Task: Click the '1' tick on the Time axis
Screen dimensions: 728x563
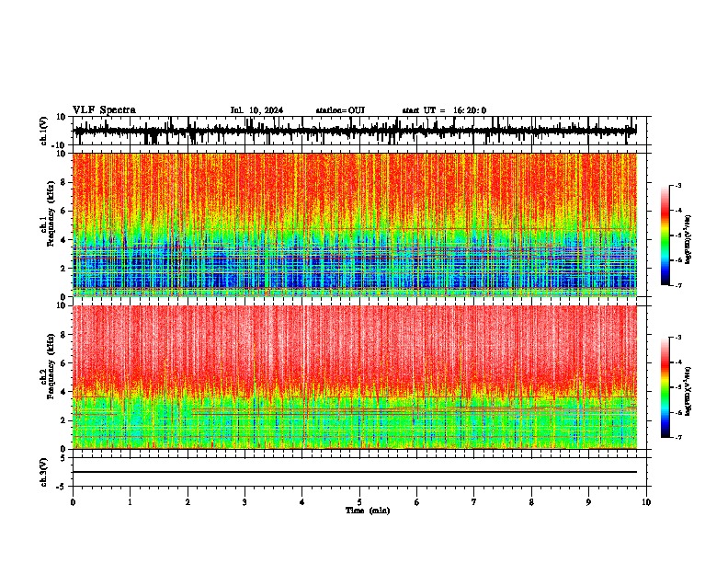Action: 130,502
